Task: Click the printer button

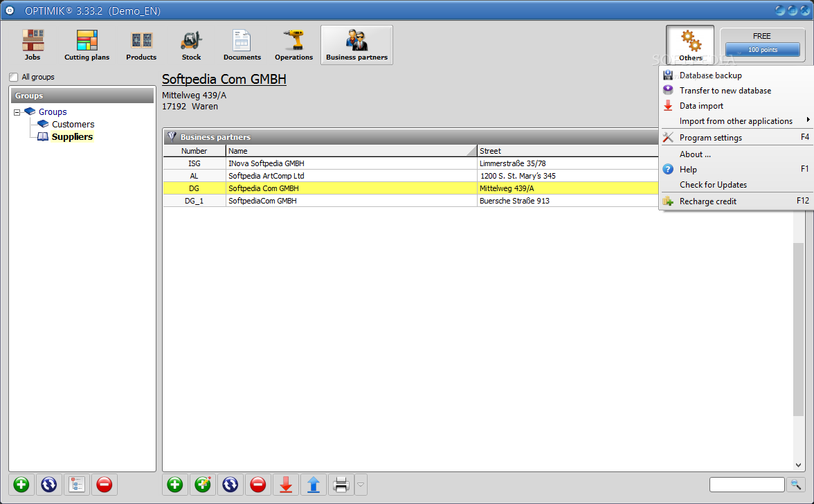Action: [341, 485]
